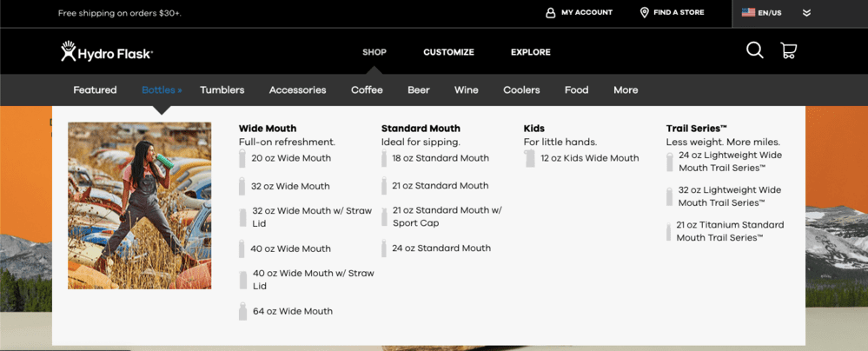Click the woman drinking promo photo
The image size is (868, 351).
click(140, 205)
